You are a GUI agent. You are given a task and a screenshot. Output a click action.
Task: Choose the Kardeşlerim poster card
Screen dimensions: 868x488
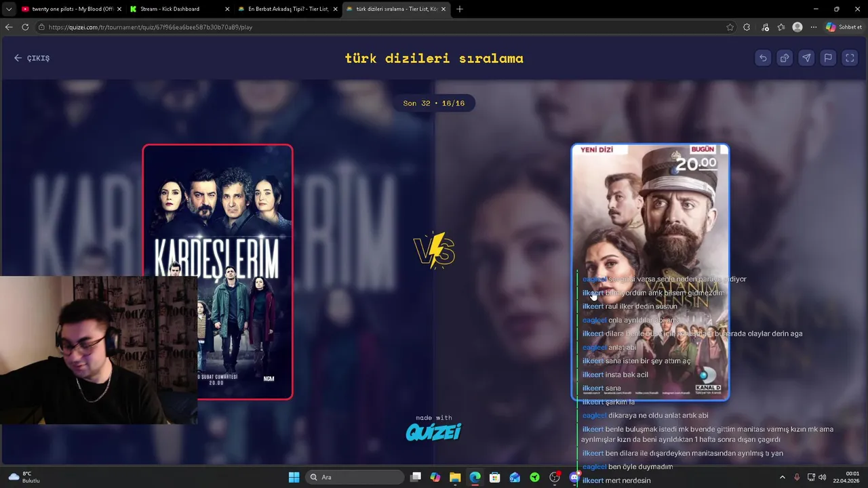[x=218, y=272]
